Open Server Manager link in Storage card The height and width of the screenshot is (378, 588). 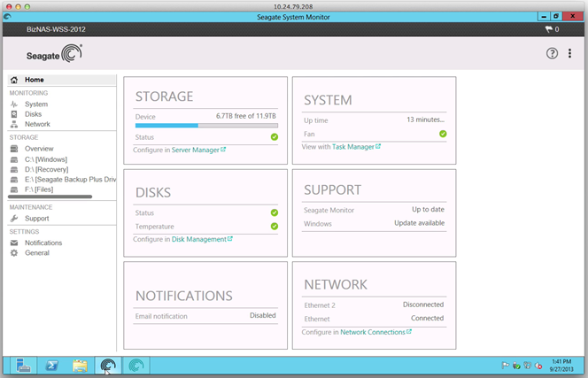(x=198, y=150)
